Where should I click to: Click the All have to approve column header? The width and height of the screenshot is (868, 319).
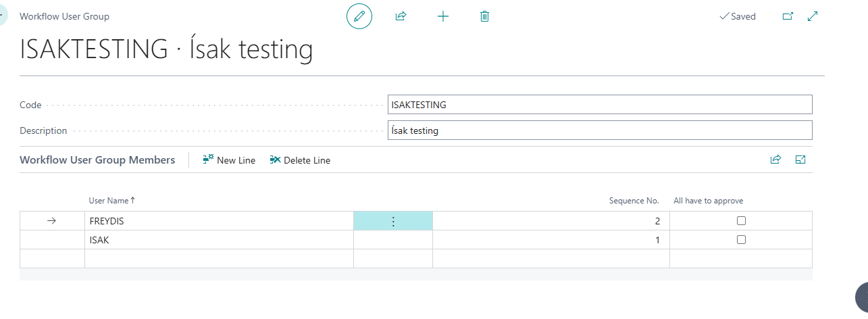click(x=709, y=201)
